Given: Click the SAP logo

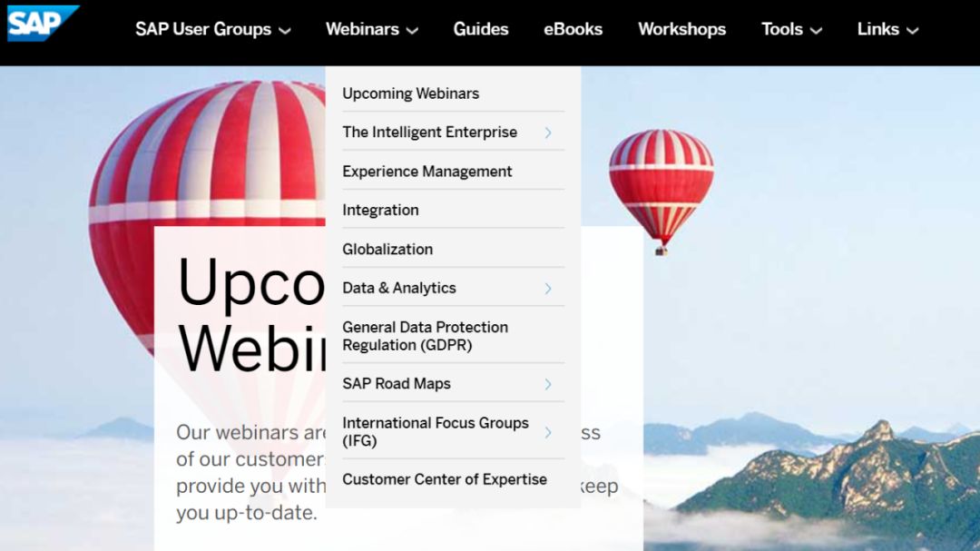Looking at the screenshot, I should 43,23.
